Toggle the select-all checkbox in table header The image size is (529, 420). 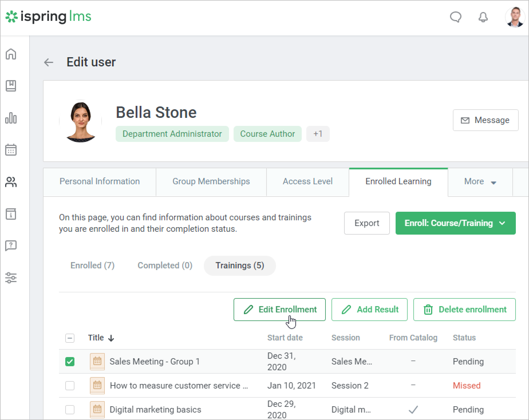tap(70, 338)
